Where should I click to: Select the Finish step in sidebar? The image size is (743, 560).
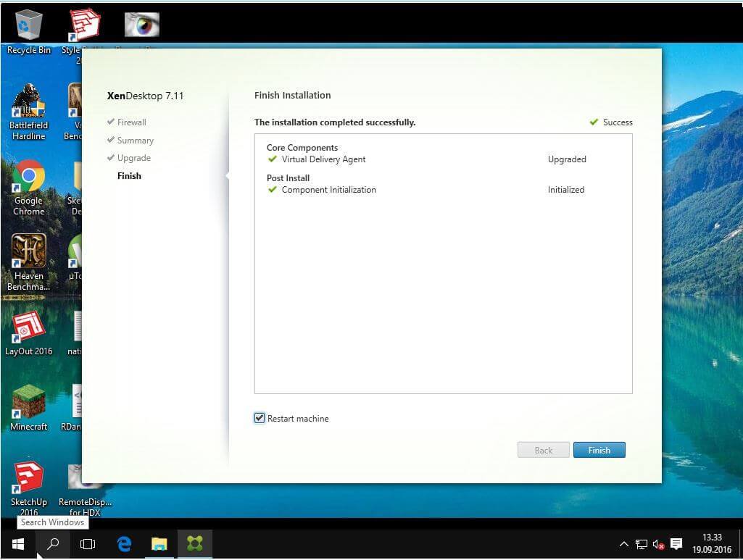(x=129, y=175)
